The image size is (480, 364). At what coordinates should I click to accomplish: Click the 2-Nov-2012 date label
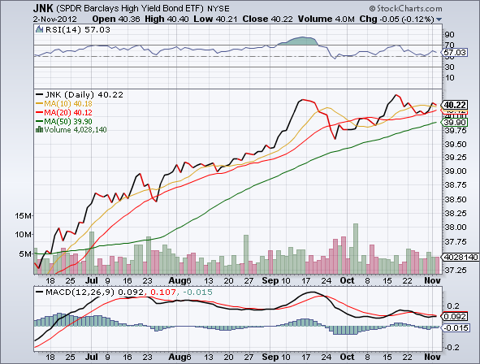55,19
